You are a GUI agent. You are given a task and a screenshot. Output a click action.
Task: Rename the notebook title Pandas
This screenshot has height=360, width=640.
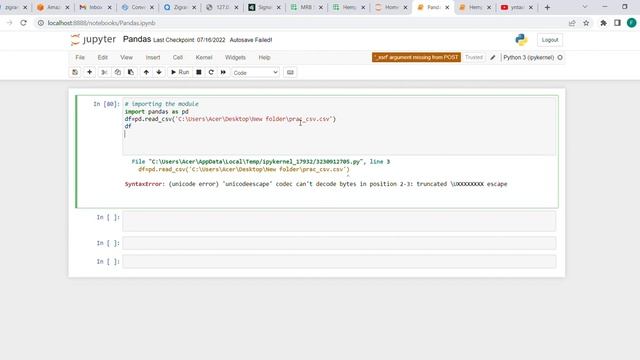pos(137,39)
